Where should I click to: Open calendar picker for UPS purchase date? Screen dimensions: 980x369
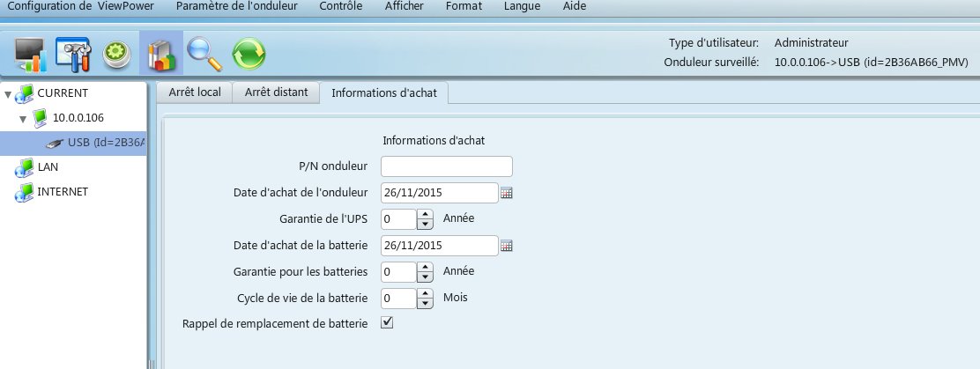507,193
